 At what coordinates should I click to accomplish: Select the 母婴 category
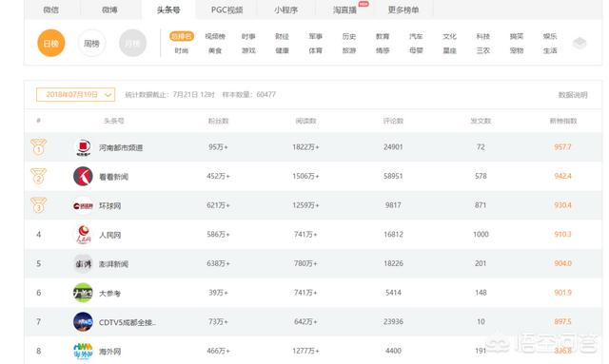click(x=416, y=50)
